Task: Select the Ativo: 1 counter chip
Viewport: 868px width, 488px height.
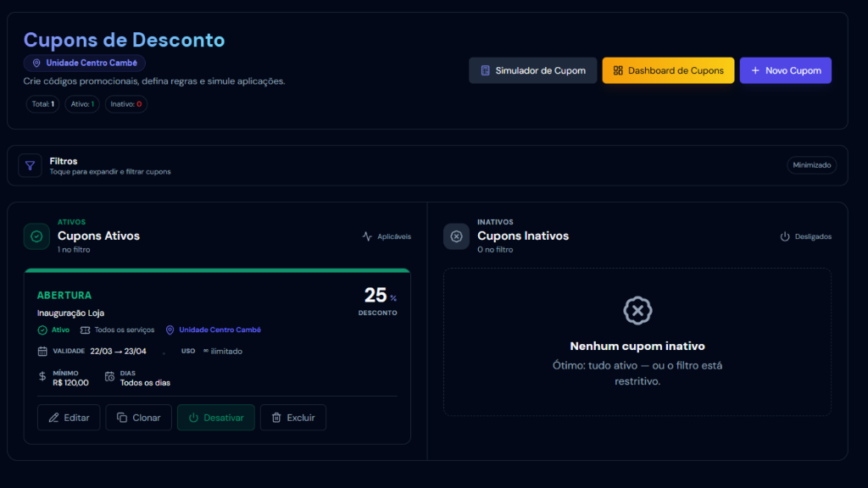Action: 81,104
